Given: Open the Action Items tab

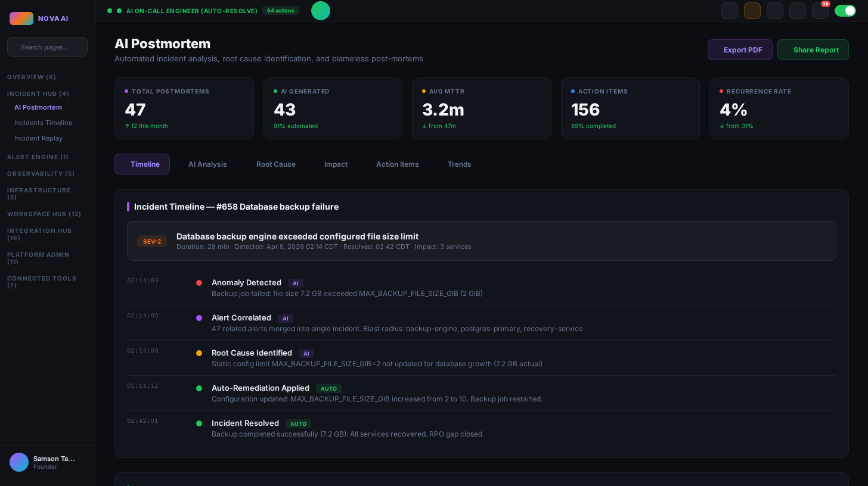Looking at the screenshot, I should click(397, 164).
